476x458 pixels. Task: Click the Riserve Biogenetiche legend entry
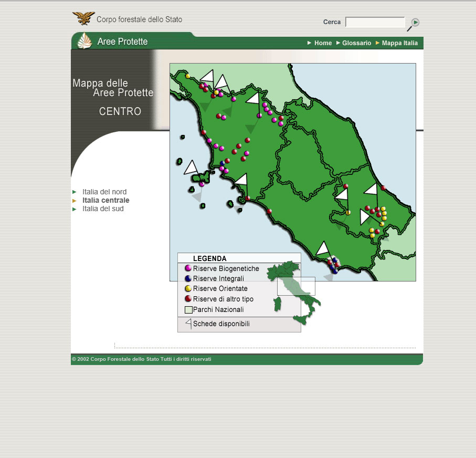point(226,268)
